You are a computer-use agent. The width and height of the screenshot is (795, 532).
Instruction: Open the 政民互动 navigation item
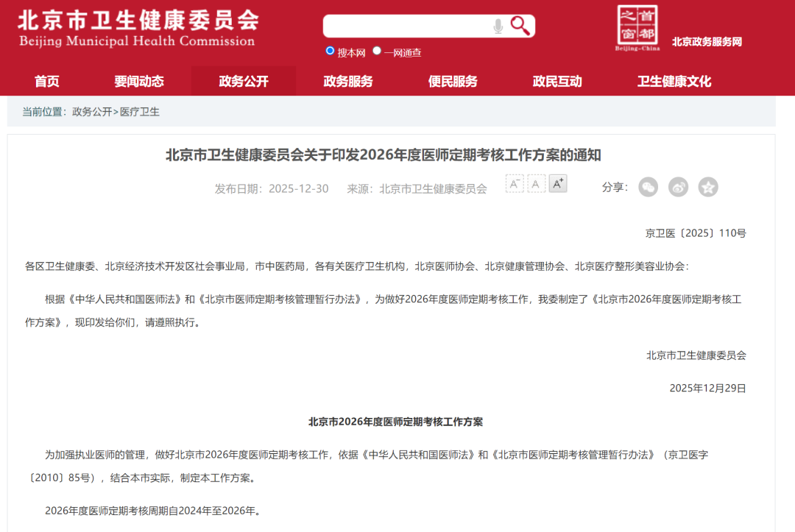tap(557, 82)
